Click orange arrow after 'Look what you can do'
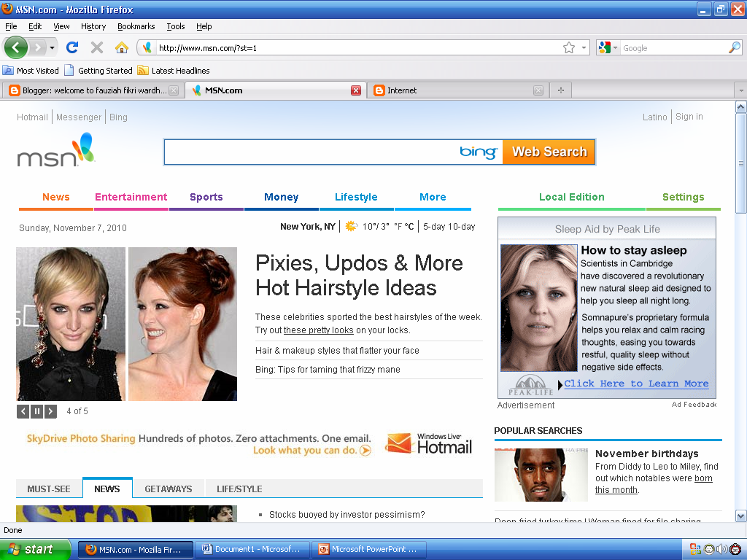 coord(365,451)
